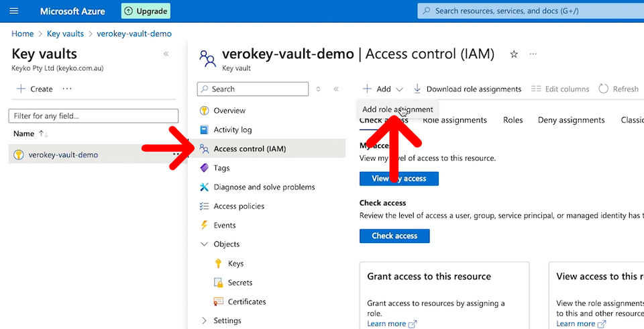Expand the Settings tree section
This screenshot has width=644, height=329.
point(205,321)
